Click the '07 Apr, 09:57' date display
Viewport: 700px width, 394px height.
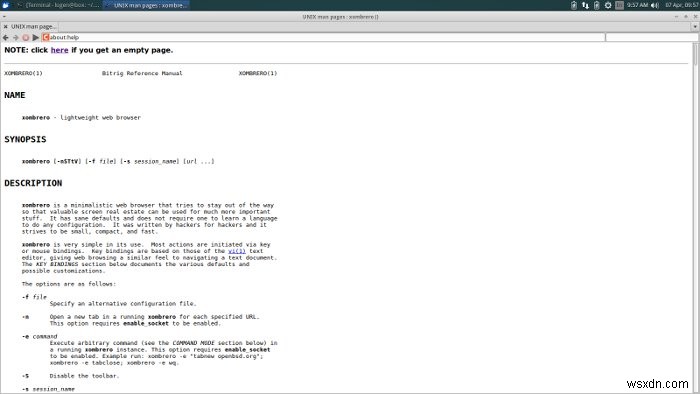[x=682, y=5]
